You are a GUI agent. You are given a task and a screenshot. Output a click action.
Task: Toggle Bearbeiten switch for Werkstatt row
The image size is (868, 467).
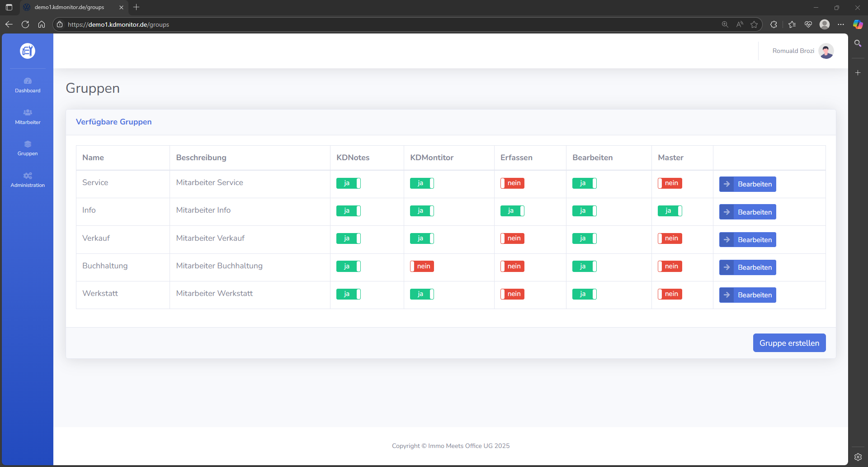[x=584, y=294]
